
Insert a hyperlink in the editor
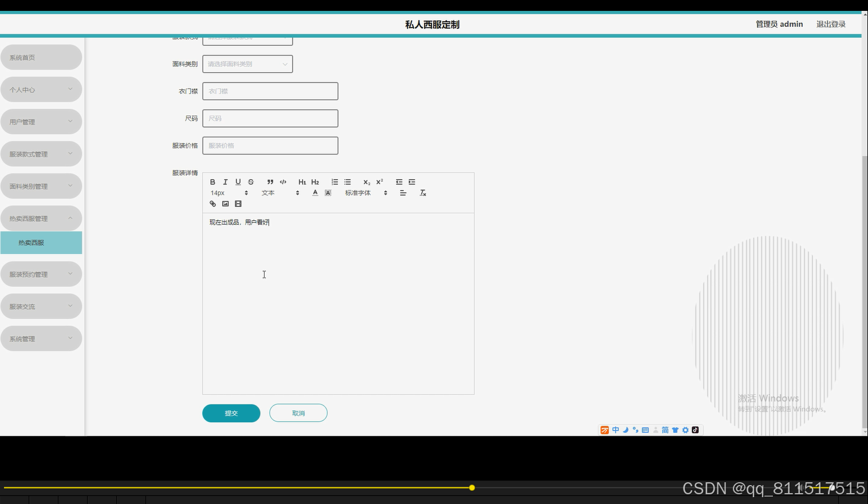[x=212, y=204]
